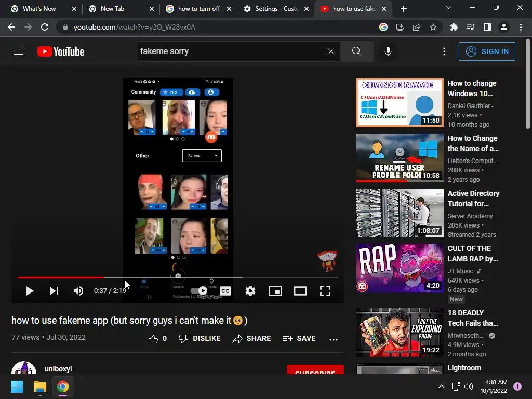The image size is (532, 399).
Task: Show hidden system tray icons
Action: [442, 387]
